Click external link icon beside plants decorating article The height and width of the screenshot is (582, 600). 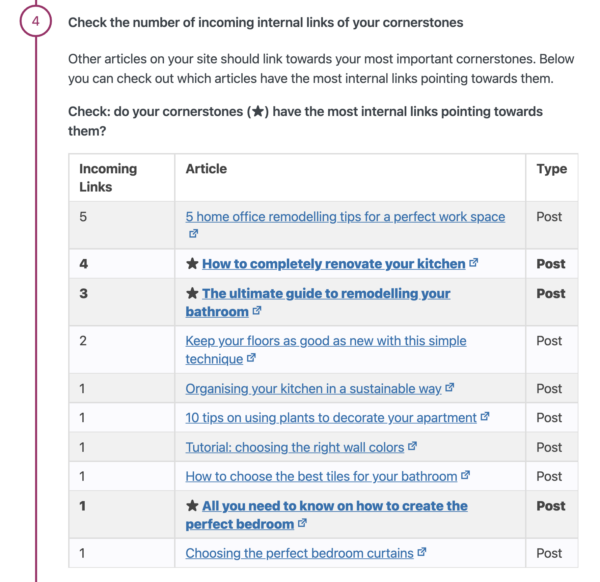coord(485,416)
